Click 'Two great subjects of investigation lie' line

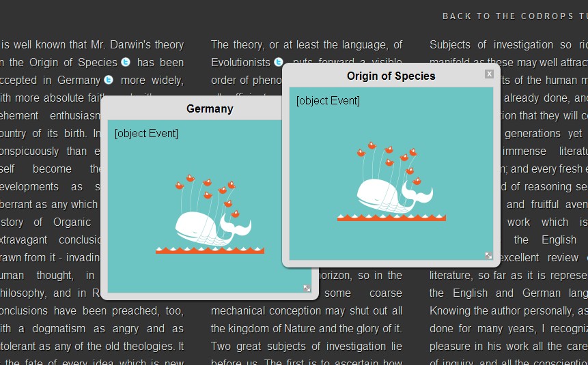pos(307,347)
